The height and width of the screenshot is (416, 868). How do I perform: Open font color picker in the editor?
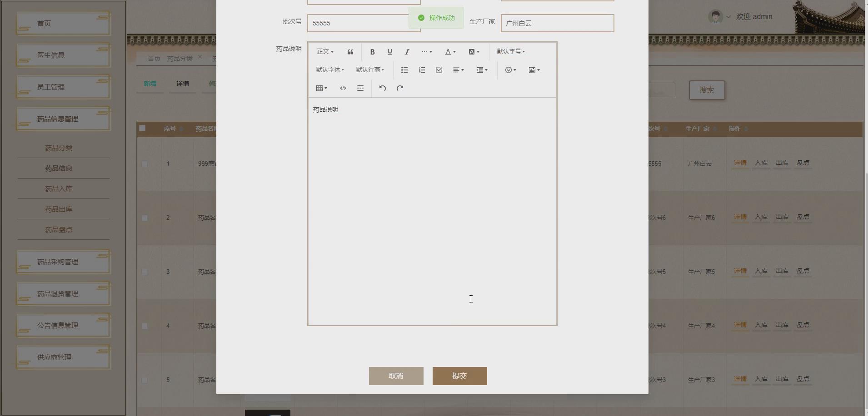[450, 51]
